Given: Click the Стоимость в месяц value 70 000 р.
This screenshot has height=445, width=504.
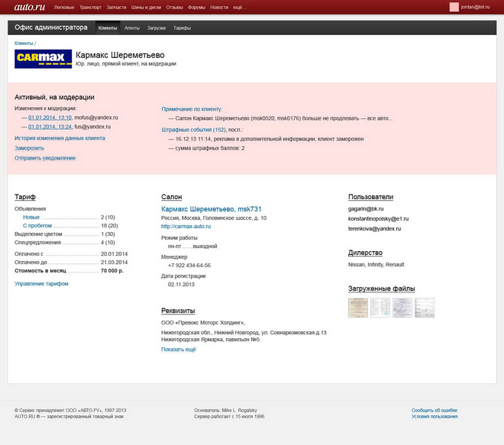Looking at the screenshot, I should (112, 271).
